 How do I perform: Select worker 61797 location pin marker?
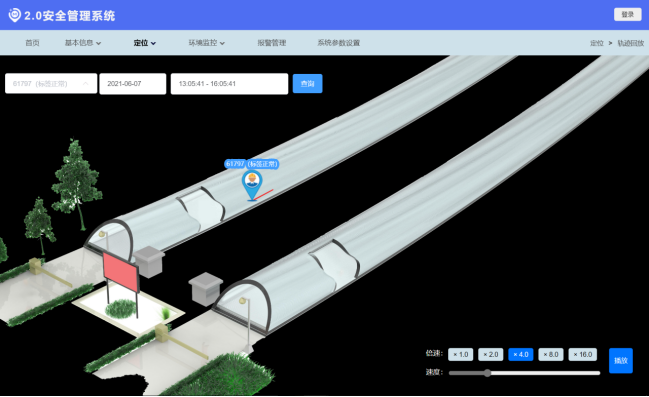252,186
